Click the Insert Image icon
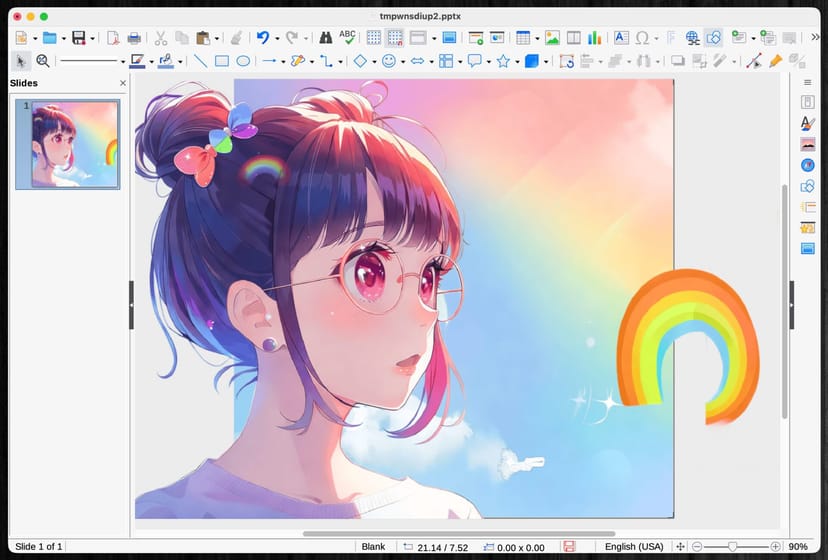The image size is (828, 560). coord(552,38)
